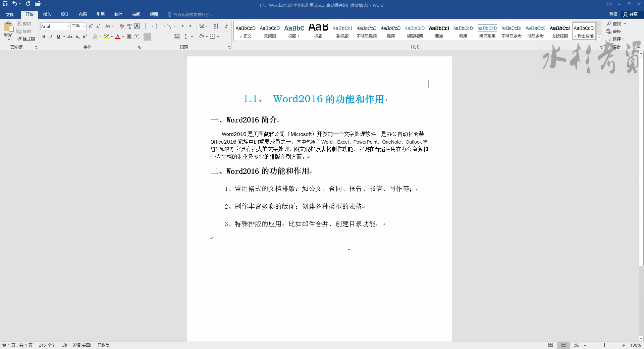
Task: Click the Share (共享) button
Action: (x=631, y=14)
